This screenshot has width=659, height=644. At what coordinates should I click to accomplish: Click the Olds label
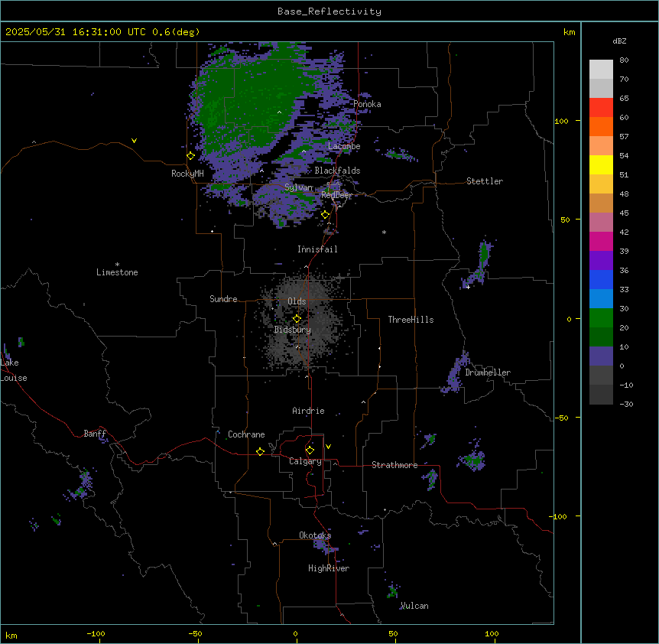click(297, 301)
